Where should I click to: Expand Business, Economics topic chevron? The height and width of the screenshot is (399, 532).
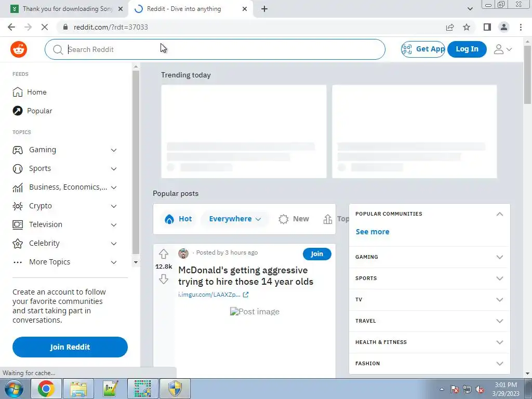(x=114, y=187)
